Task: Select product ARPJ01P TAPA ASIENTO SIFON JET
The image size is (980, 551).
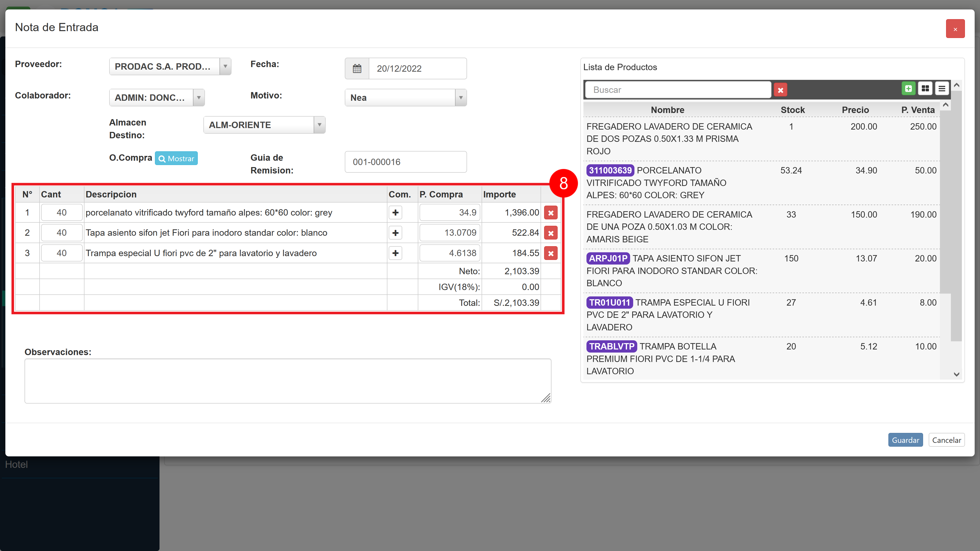Action: click(761, 271)
